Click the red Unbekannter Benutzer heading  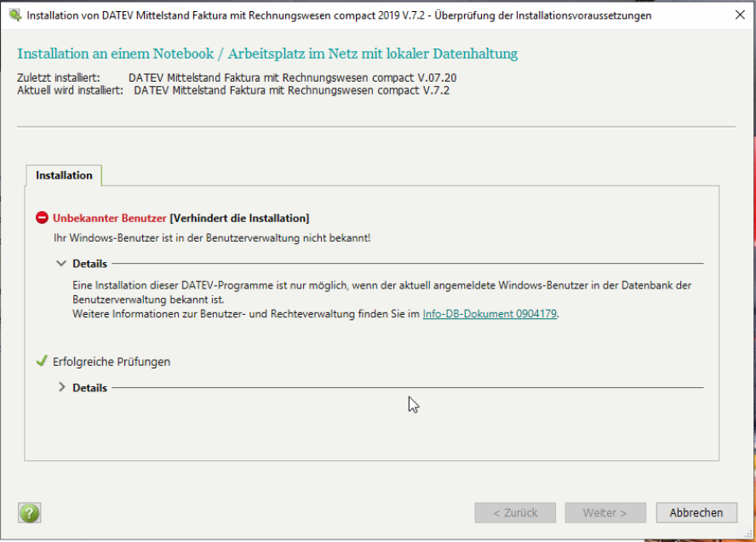click(109, 219)
